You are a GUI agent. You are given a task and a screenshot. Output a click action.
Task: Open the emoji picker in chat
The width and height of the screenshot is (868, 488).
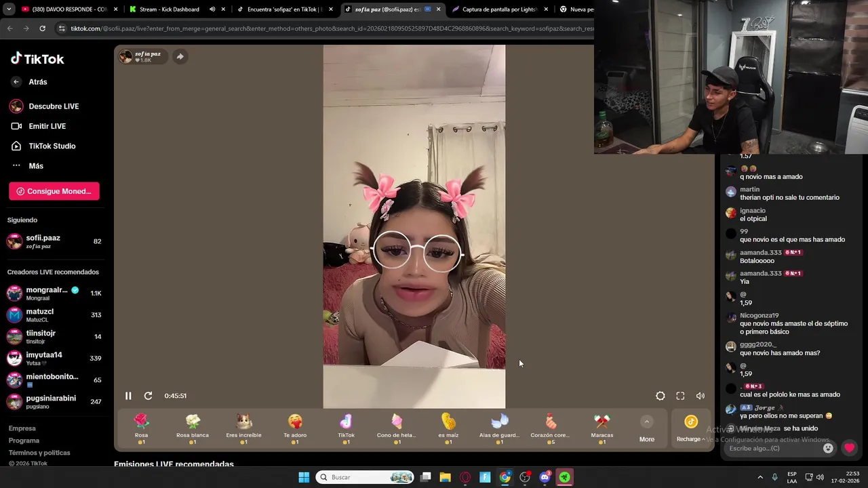click(x=828, y=448)
